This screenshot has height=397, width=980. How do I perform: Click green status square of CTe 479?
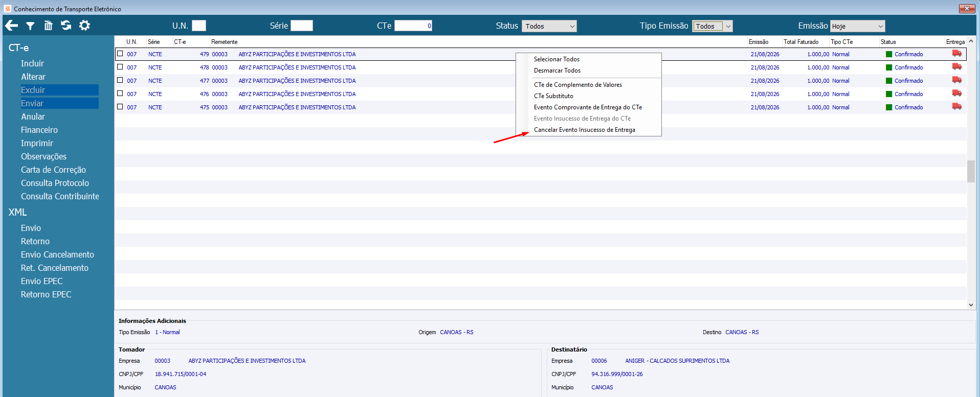coord(889,54)
